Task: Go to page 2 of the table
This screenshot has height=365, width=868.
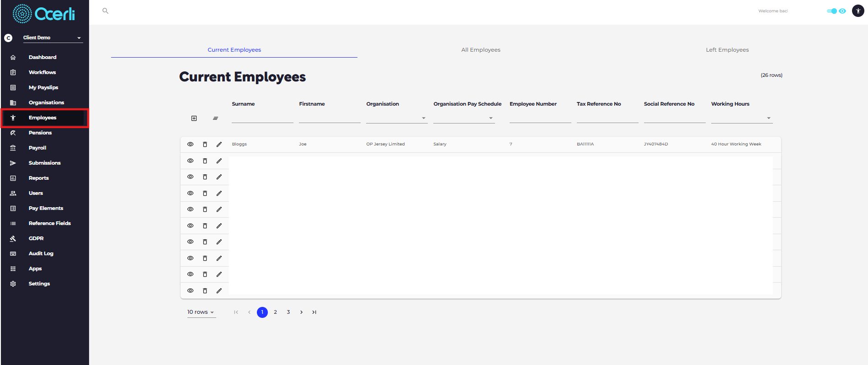Action: [275, 312]
